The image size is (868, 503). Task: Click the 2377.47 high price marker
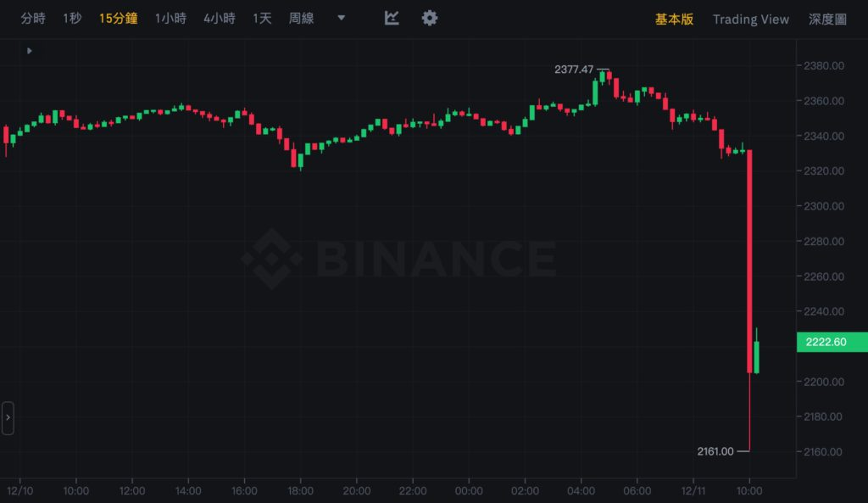pyautogui.click(x=574, y=70)
